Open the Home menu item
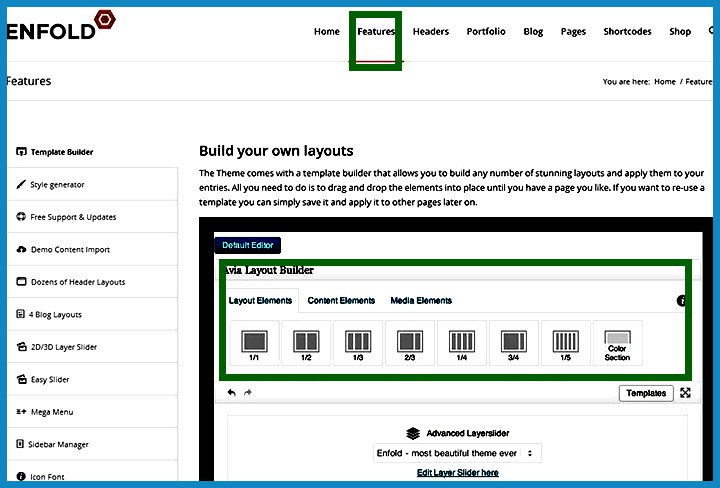The height and width of the screenshot is (488, 720). [x=326, y=32]
